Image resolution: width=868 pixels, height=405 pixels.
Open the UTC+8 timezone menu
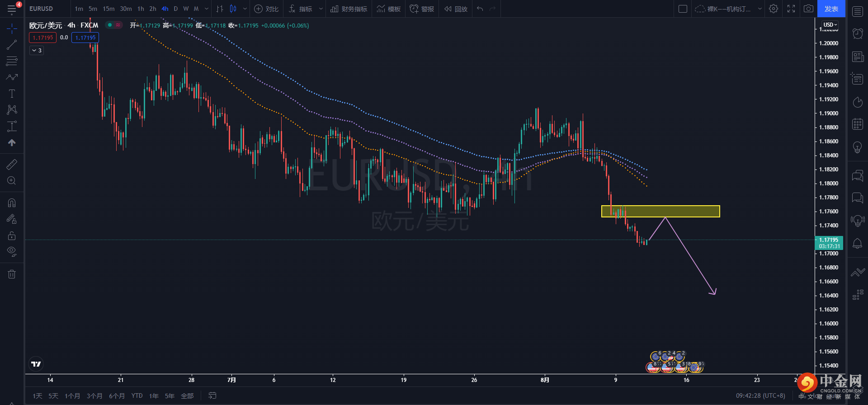(x=760, y=396)
